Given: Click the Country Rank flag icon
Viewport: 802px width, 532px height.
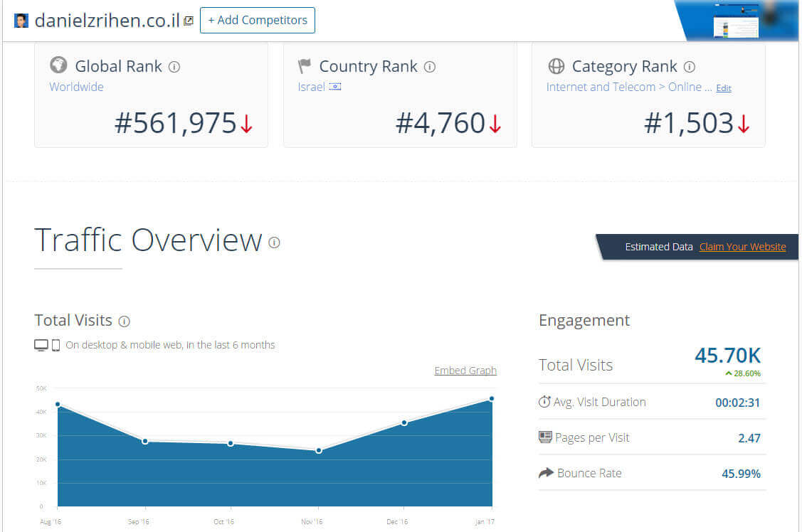Looking at the screenshot, I should (305, 66).
